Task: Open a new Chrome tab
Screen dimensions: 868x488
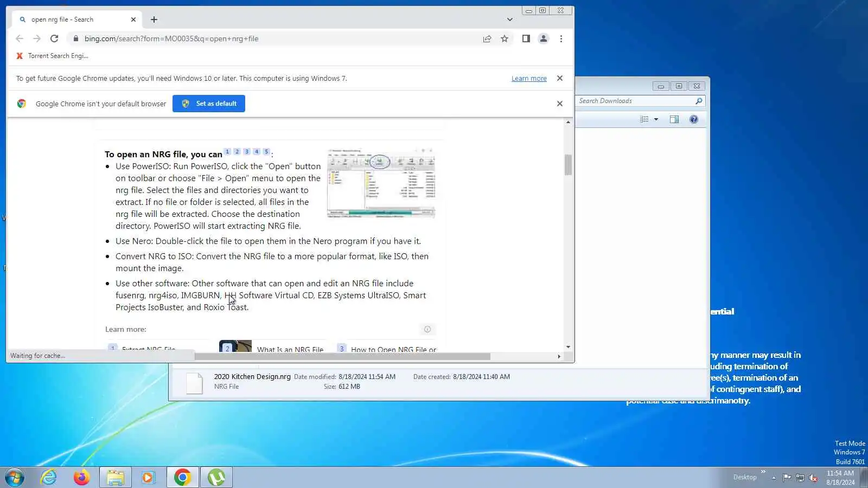Action: (154, 20)
